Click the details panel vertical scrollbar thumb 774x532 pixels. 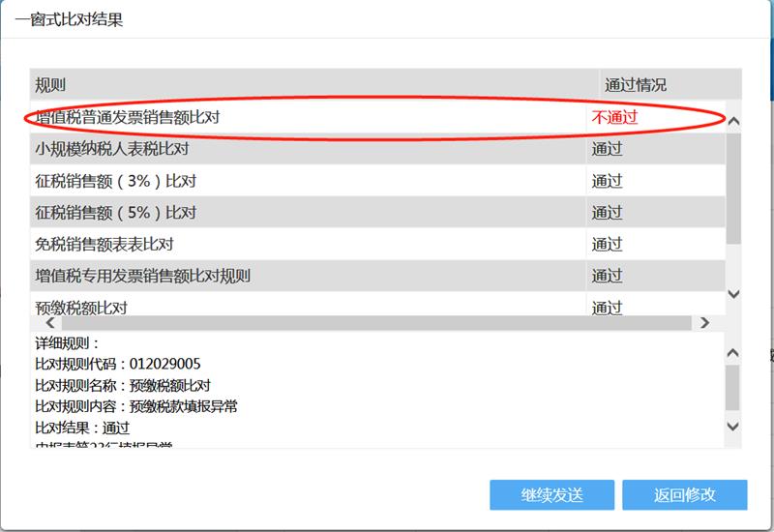(732, 387)
